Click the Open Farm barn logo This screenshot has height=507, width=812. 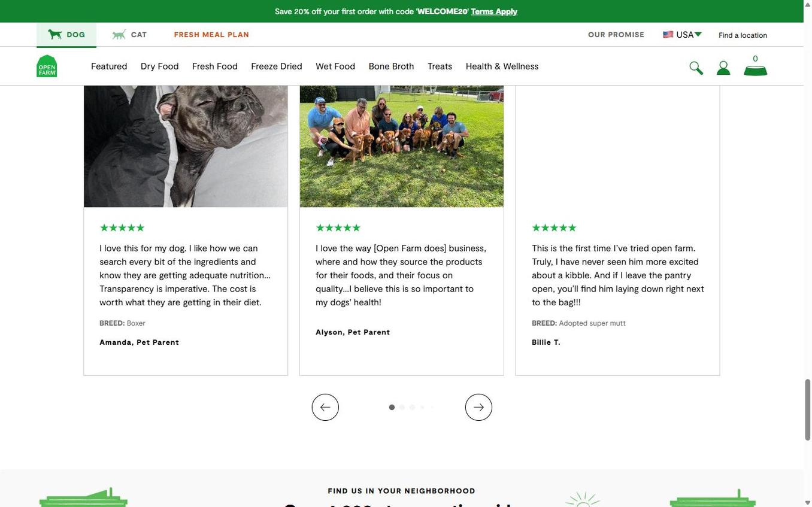[x=47, y=66]
